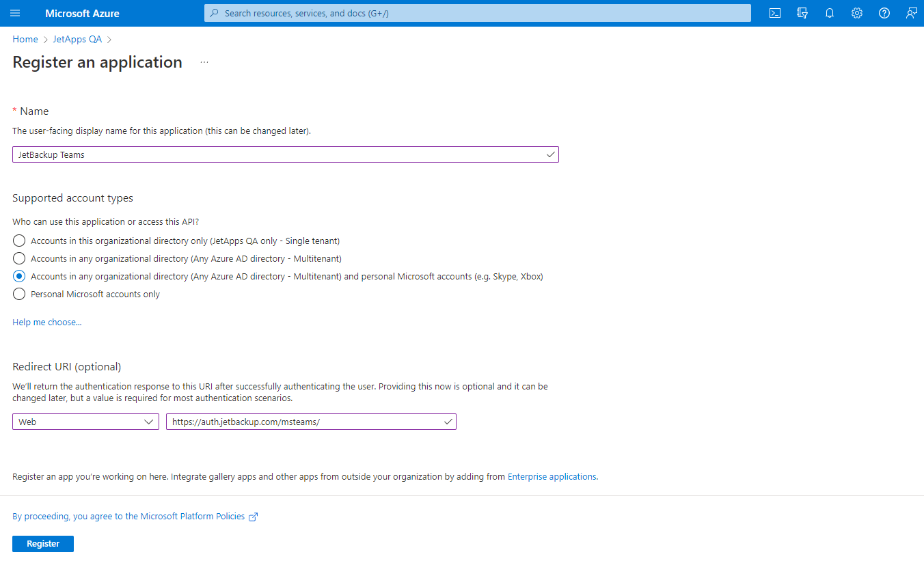This screenshot has width=924, height=561.
Task: Open the portal hamburger menu
Action: click(x=15, y=13)
